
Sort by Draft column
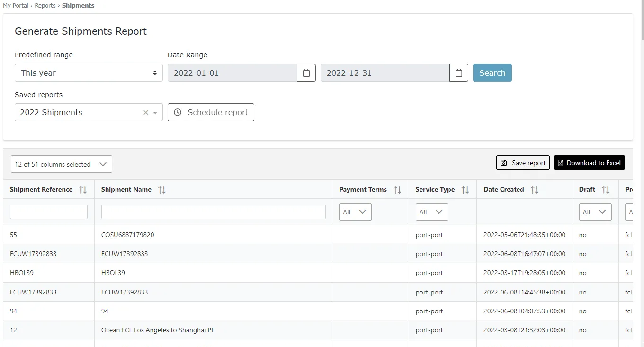606,190
